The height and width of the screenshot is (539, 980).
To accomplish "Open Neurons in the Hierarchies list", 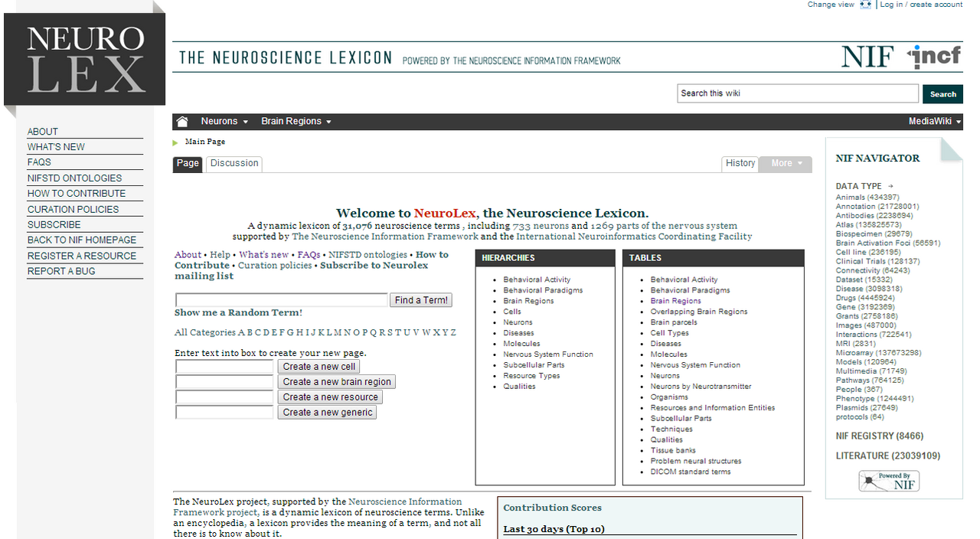I will pyautogui.click(x=518, y=322).
